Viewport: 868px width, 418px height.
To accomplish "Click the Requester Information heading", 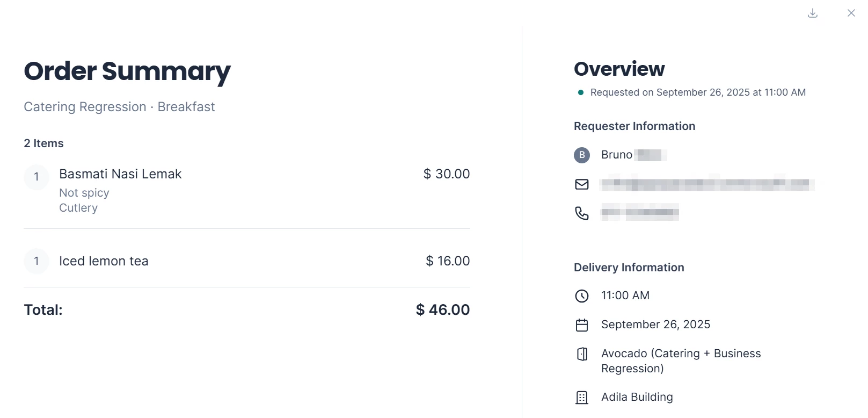I will pyautogui.click(x=634, y=126).
